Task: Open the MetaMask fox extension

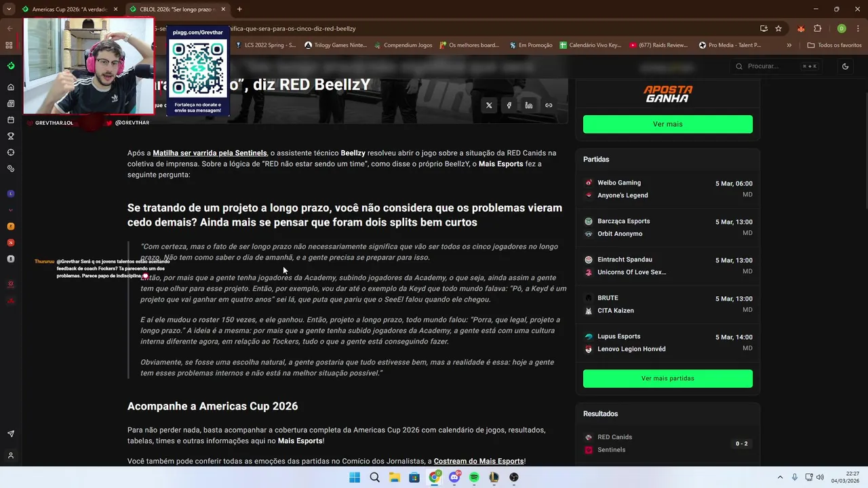Action: pos(801,28)
